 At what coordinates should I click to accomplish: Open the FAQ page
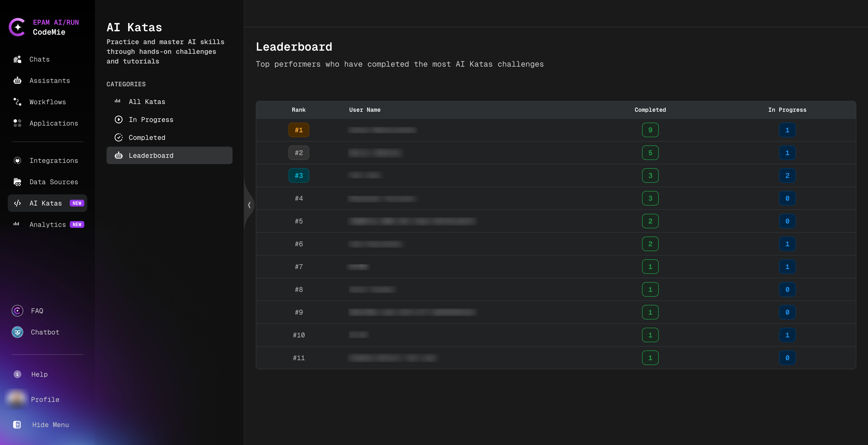click(x=37, y=311)
